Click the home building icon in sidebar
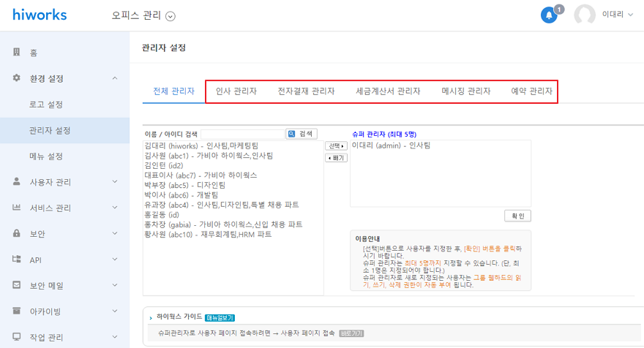Image resolution: width=644 pixels, height=348 pixels. pos(17,53)
